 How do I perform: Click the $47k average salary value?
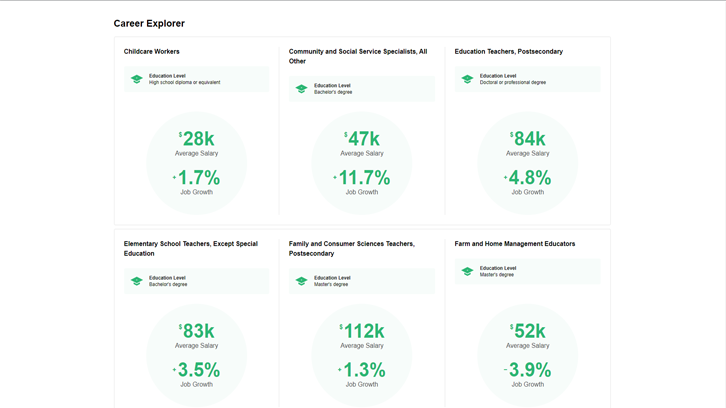point(362,138)
